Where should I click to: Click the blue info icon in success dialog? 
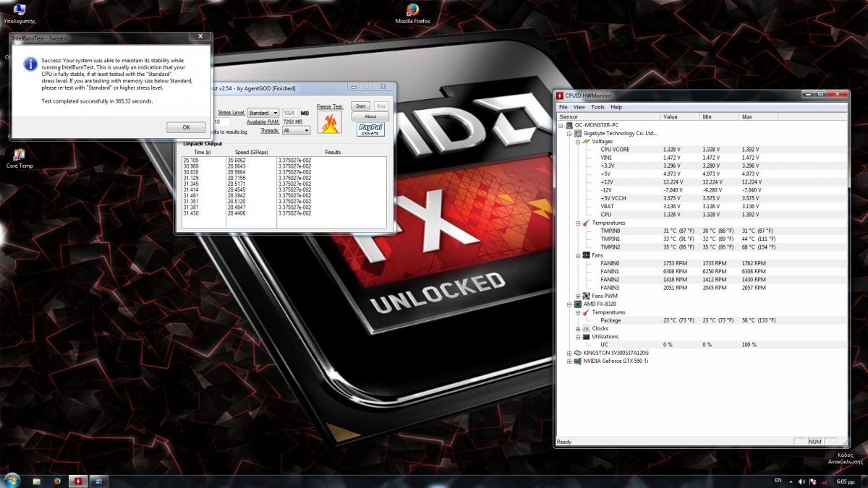[31, 64]
